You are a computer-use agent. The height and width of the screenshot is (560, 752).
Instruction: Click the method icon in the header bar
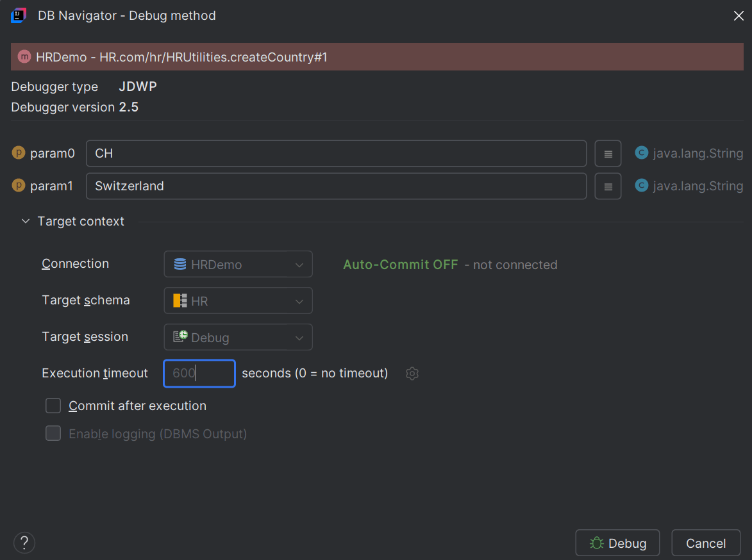[x=24, y=56]
